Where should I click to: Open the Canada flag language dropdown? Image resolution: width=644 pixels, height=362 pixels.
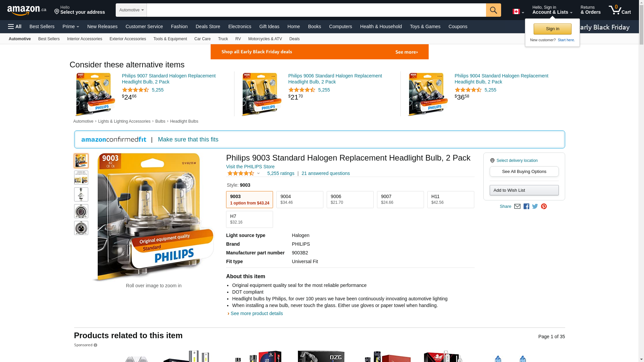coord(518,12)
